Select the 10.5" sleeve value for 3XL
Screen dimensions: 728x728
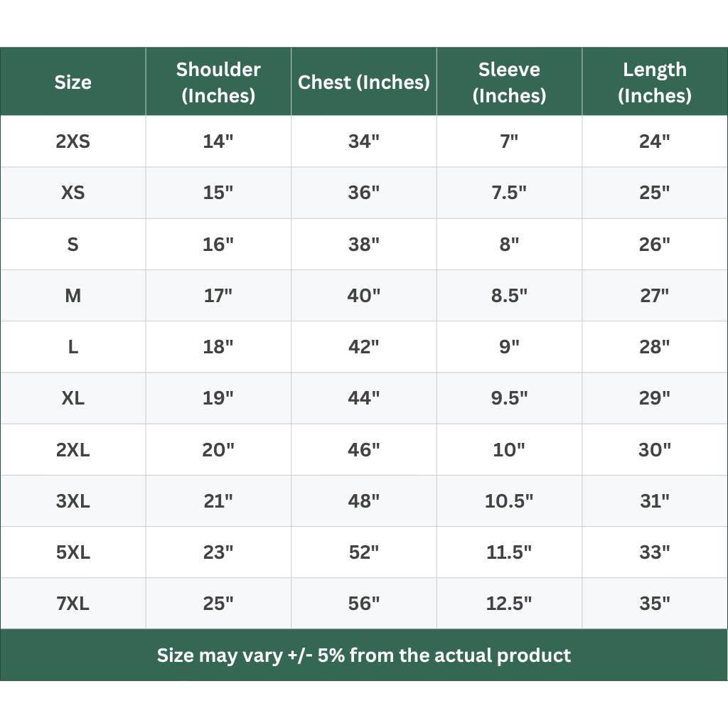[x=509, y=501]
